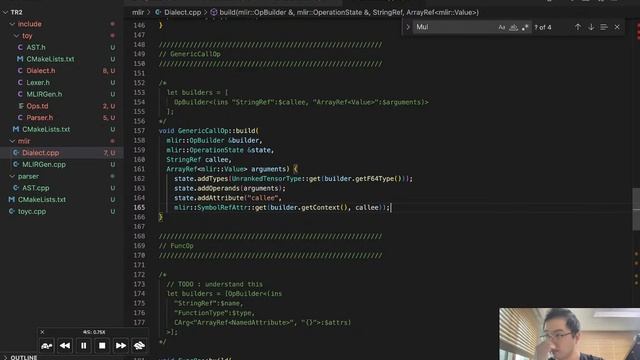This screenshot has height=360, width=640.
Task: Click the fast-forward button in speed controller
Action: click(121, 346)
